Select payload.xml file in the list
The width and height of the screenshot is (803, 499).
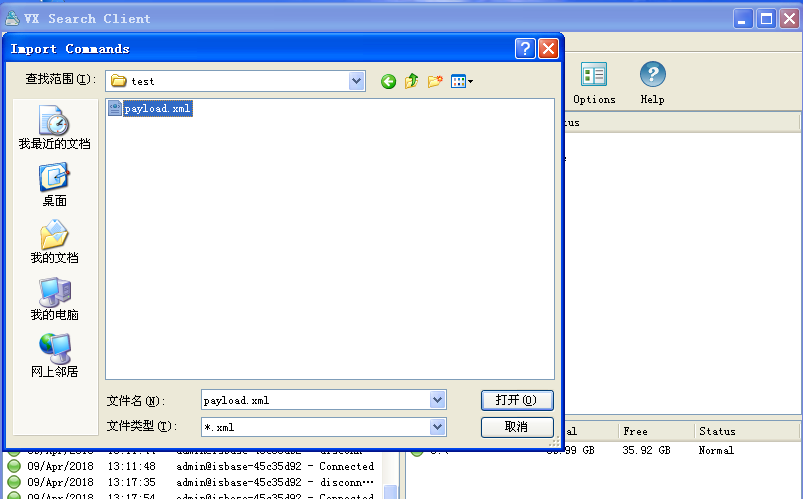tap(151, 109)
